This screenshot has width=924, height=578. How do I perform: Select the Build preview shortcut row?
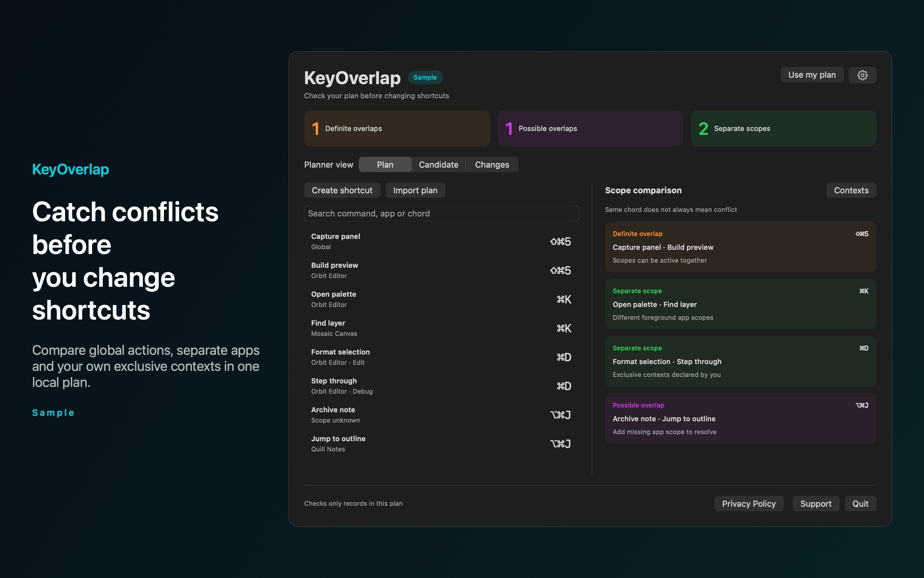click(441, 270)
